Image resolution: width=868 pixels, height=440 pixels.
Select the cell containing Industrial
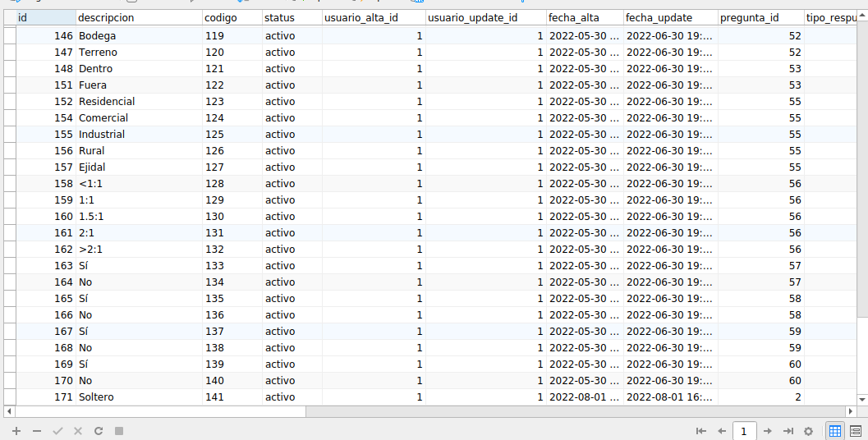pos(102,135)
